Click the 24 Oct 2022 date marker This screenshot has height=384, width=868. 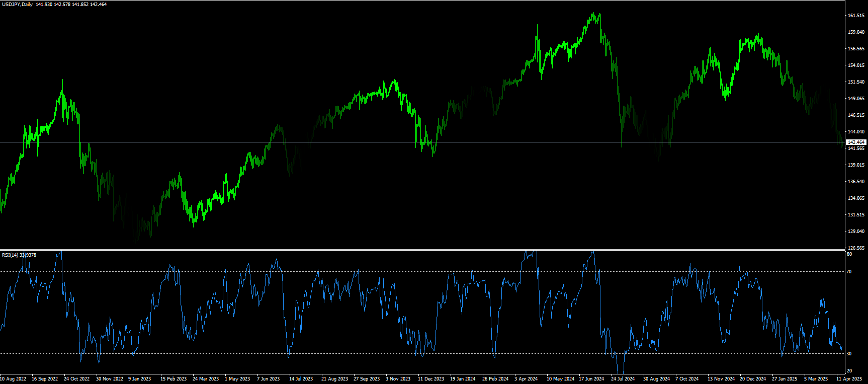tap(76, 379)
